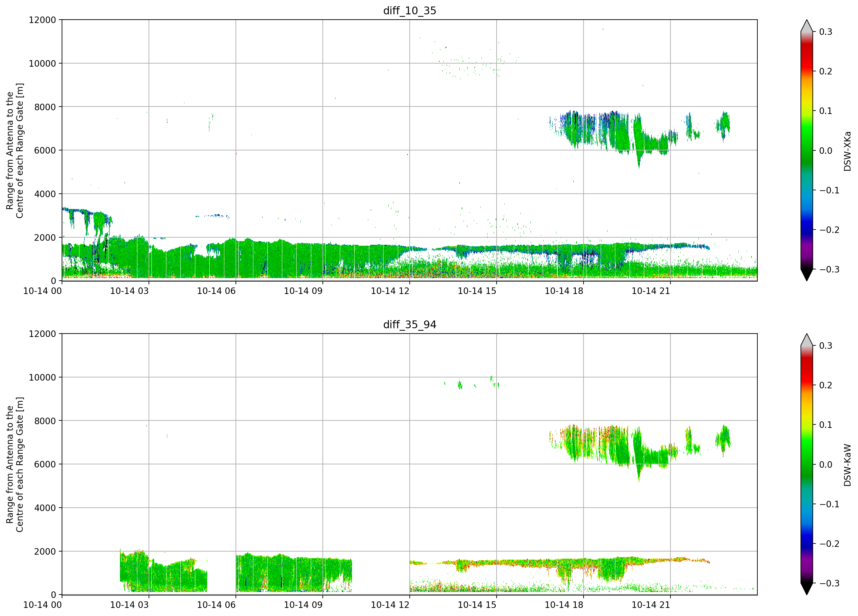Screen dimensions: 858x616
Task: Click the y-axis range label of diff_35_94
Action: click(15, 464)
